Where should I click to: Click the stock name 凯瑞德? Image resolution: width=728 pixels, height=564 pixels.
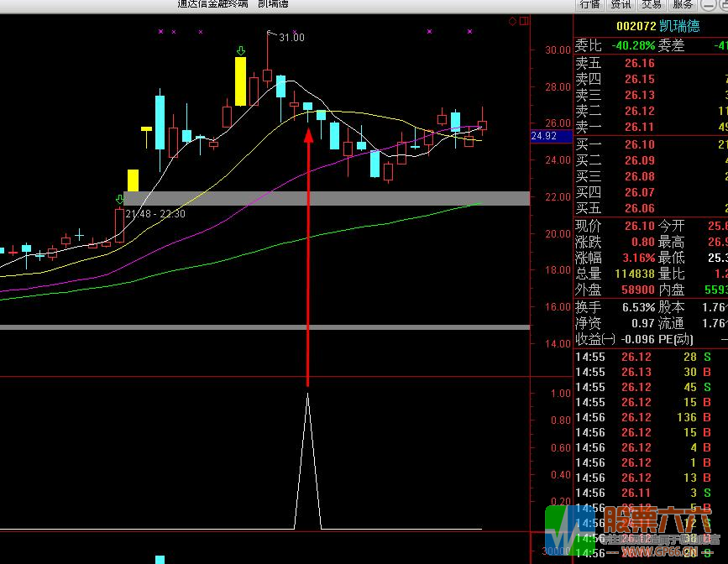coord(679,26)
